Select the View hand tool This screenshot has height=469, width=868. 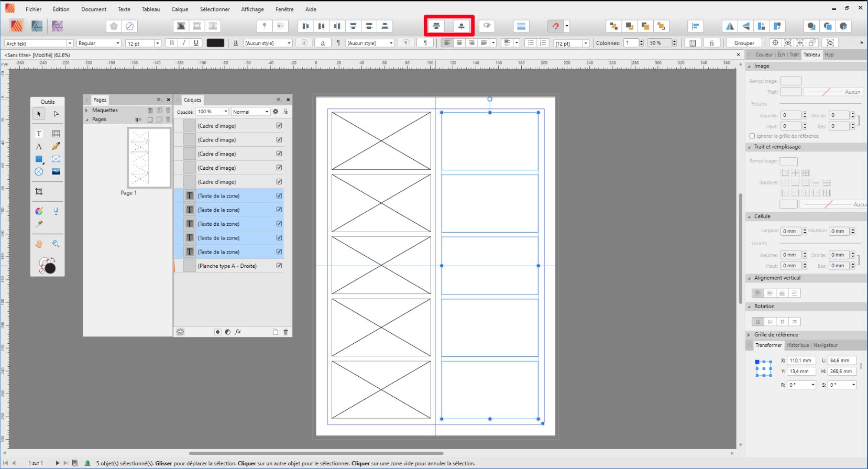point(39,244)
